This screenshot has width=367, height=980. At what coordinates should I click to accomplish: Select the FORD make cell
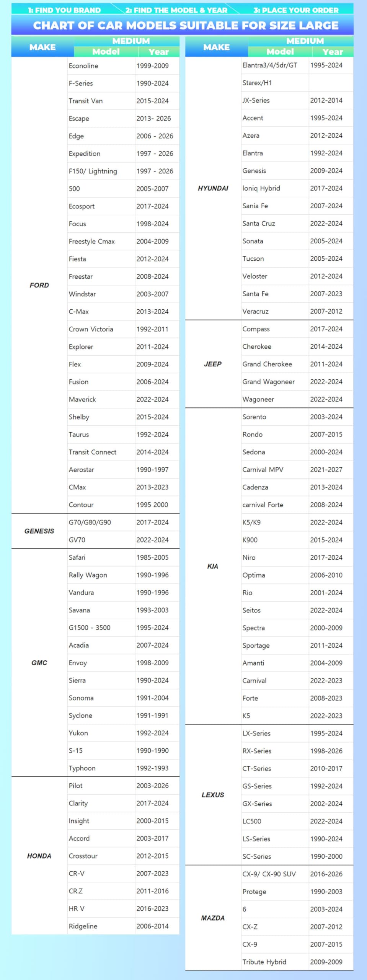(x=39, y=285)
